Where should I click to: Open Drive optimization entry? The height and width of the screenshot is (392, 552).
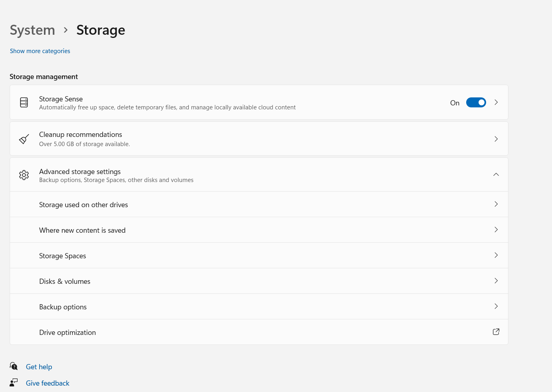coord(67,333)
